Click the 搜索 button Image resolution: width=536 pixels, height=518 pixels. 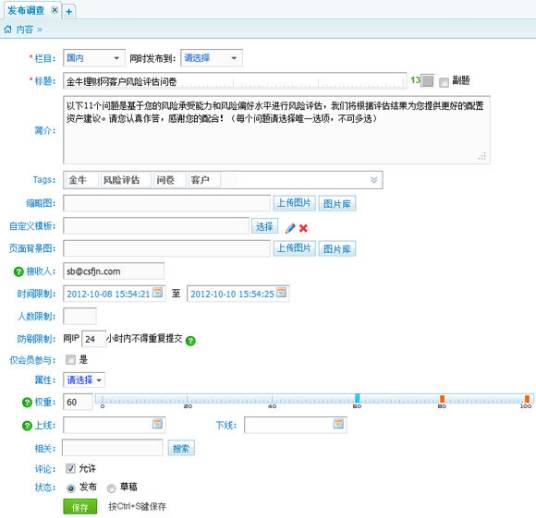[x=181, y=448]
